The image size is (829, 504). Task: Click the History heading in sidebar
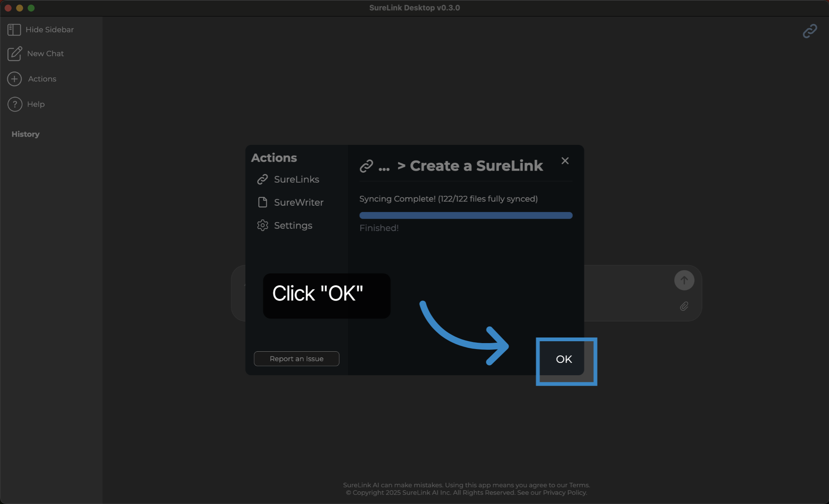tap(25, 134)
